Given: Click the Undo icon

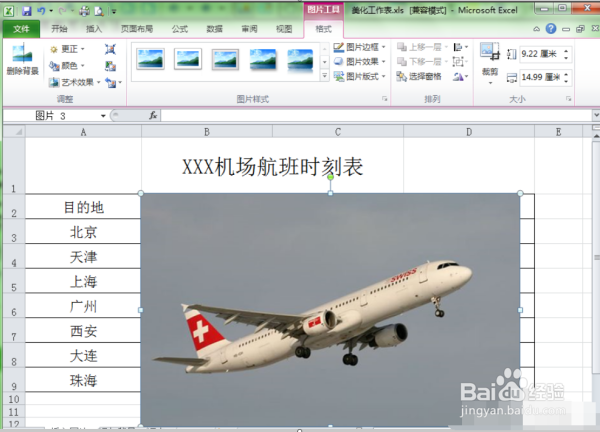Looking at the screenshot, I should coord(41,11).
